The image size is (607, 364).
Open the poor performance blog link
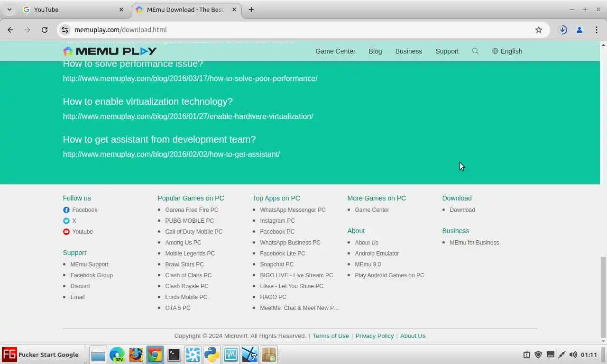pyautogui.click(x=190, y=79)
